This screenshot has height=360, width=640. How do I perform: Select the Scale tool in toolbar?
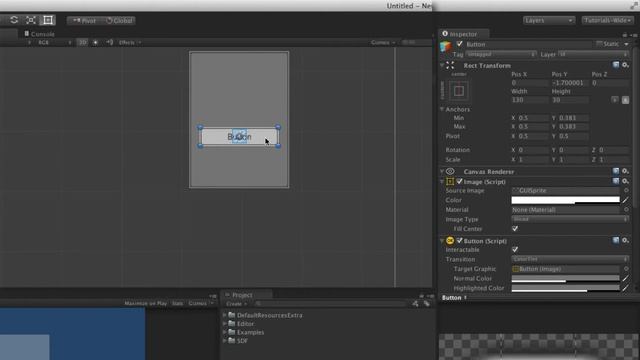(x=31, y=20)
